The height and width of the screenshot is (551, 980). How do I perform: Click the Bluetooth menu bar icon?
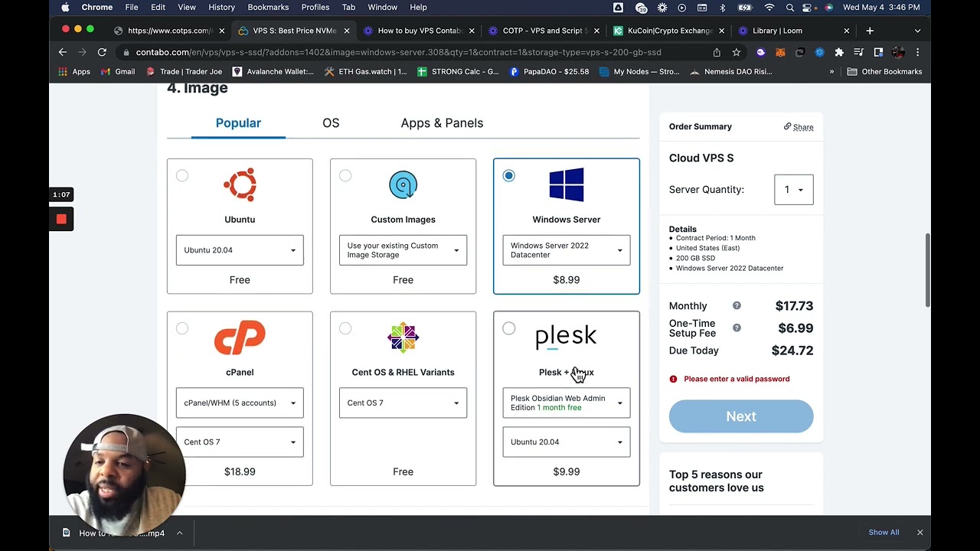pos(722,8)
